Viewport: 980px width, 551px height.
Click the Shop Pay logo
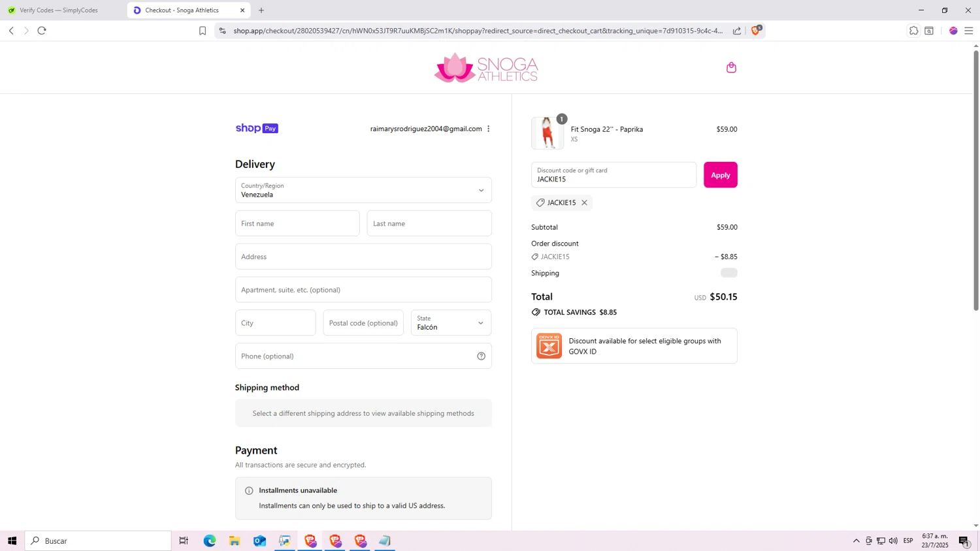point(257,129)
